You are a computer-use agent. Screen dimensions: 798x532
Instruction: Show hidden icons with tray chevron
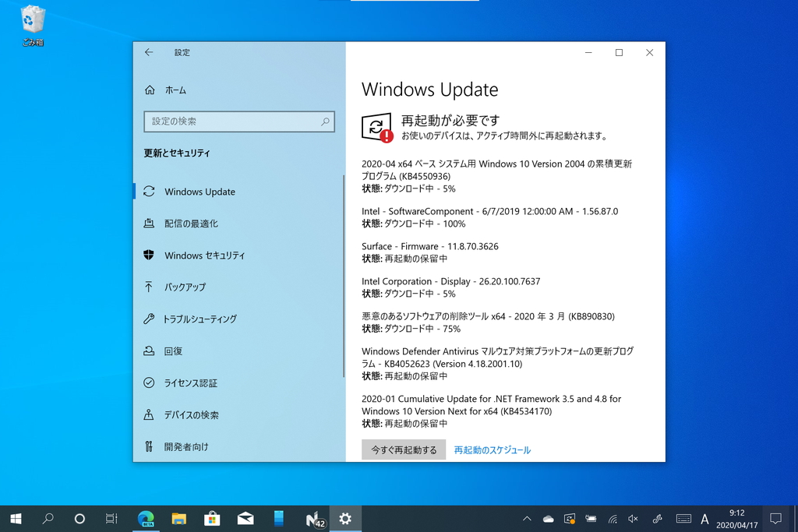click(x=527, y=518)
